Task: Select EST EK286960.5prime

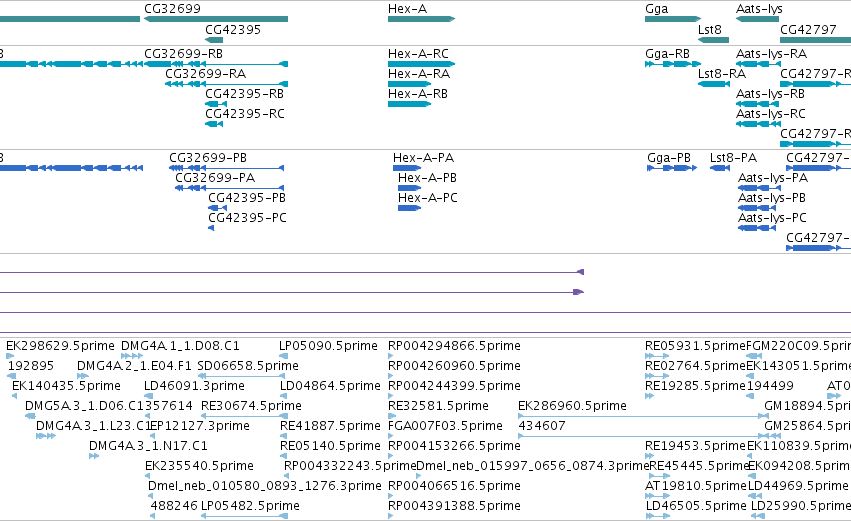Action: [x=572, y=406]
